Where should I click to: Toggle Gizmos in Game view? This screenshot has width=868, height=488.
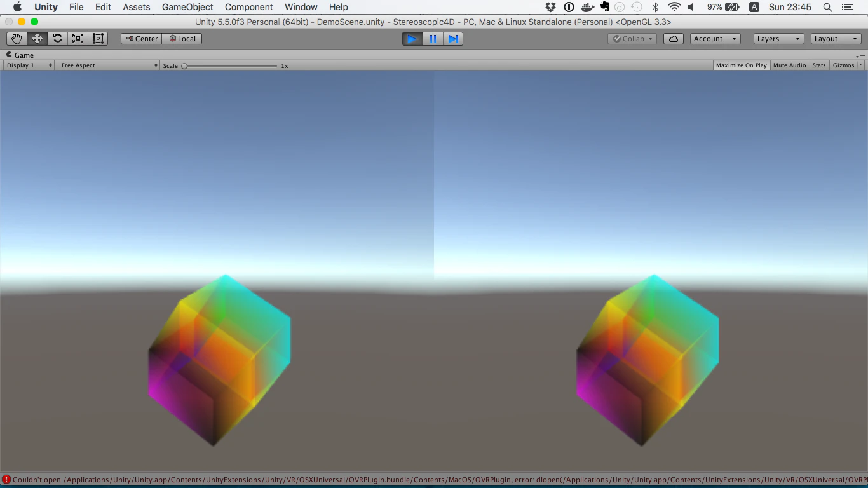(843, 65)
